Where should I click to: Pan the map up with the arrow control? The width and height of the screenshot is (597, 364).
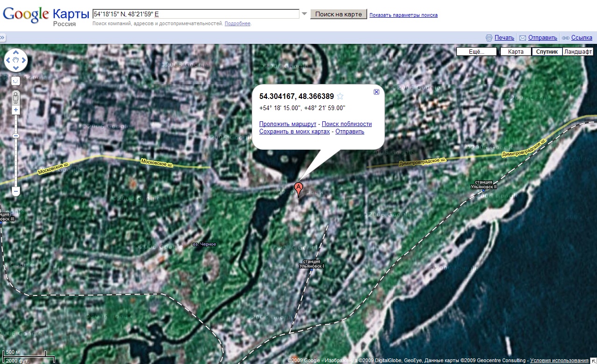click(15, 52)
